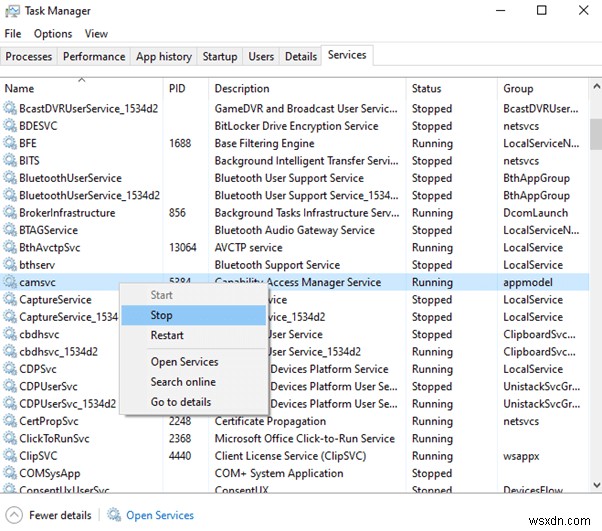Click the cbdhsvc_1534d2 gear icon
Screen dimensions: 602x531
(10, 351)
